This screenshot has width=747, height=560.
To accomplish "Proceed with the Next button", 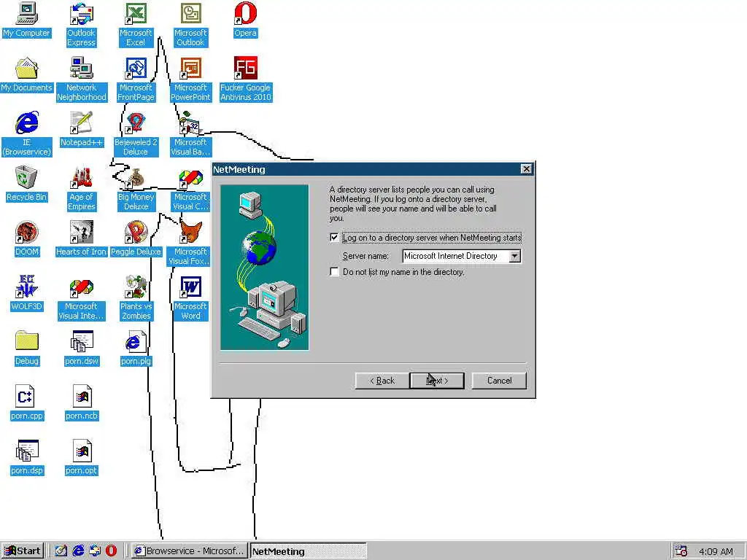I will click(x=437, y=381).
